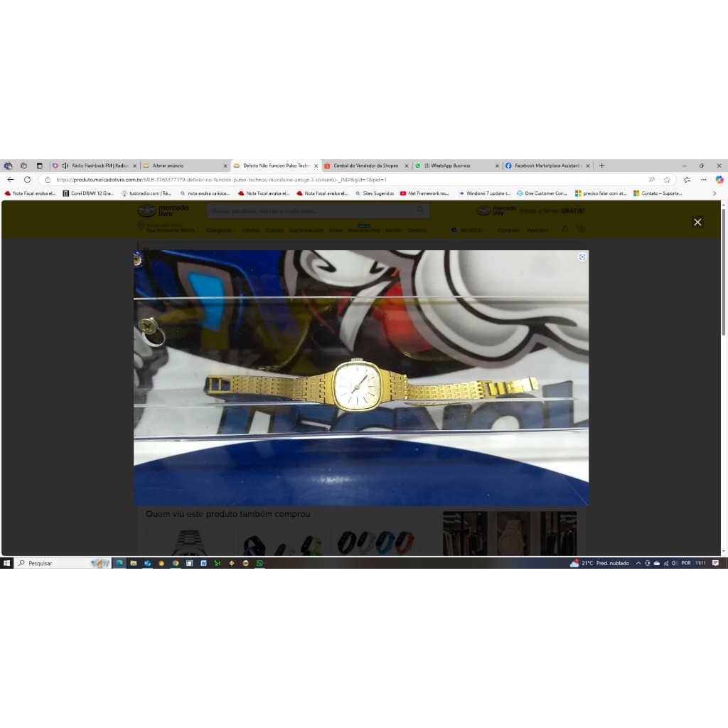Open Outlook from the taskbar
Viewport: 728px width, 728px height.
click(x=147, y=563)
